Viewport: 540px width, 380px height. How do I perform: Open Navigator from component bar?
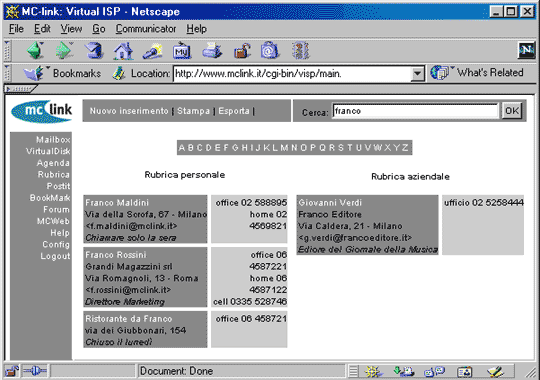click(373, 371)
